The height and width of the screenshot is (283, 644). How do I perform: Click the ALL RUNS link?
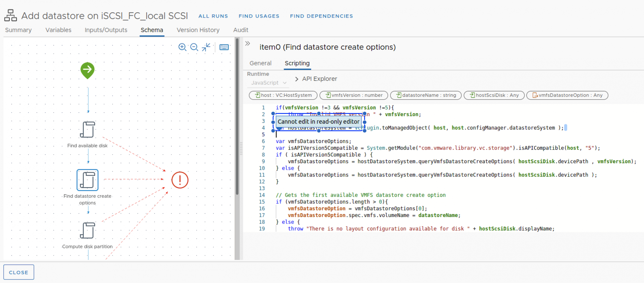coord(213,16)
